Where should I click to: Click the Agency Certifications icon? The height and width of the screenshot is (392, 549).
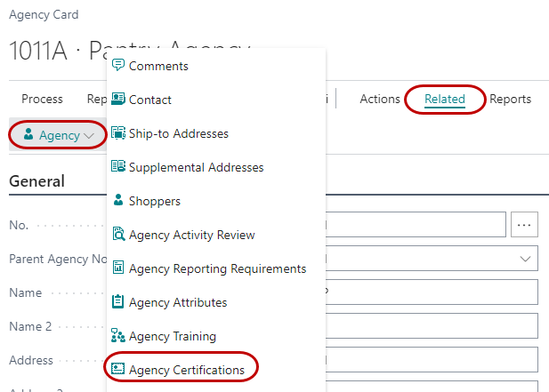click(117, 369)
